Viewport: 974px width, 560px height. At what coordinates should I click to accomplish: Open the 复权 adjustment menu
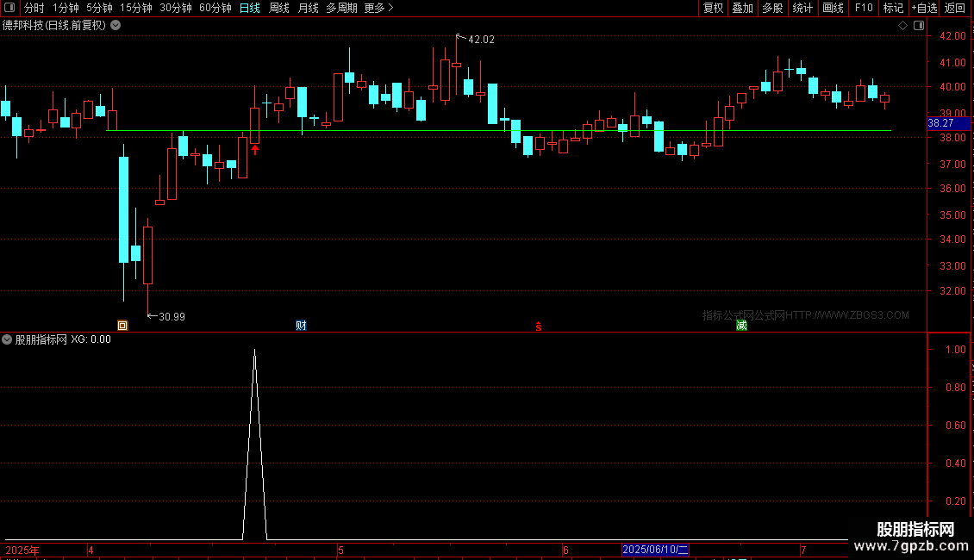coord(713,8)
